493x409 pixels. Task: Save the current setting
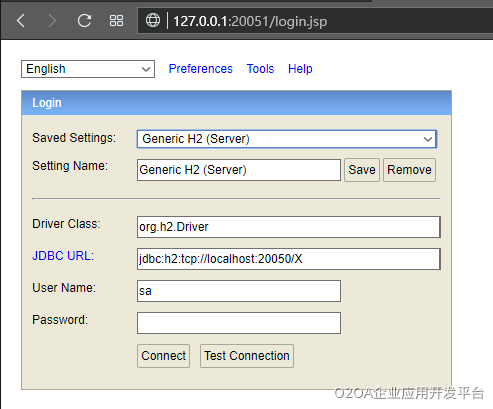pos(362,170)
